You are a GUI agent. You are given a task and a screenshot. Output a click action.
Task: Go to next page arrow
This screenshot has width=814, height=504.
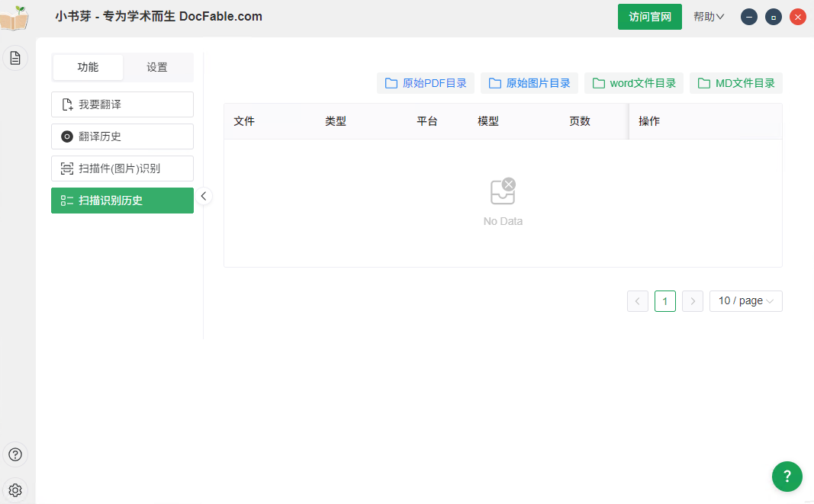click(692, 301)
